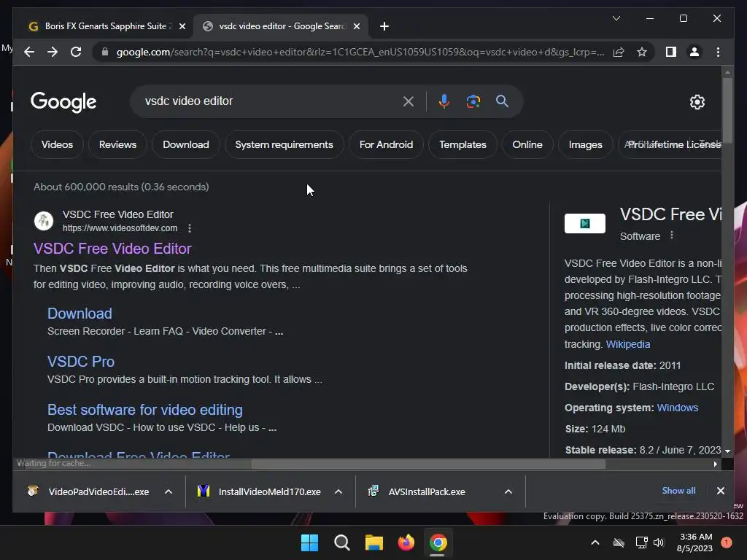The height and width of the screenshot is (560, 747).
Task: Open Windows taskbar search
Action: 341,542
